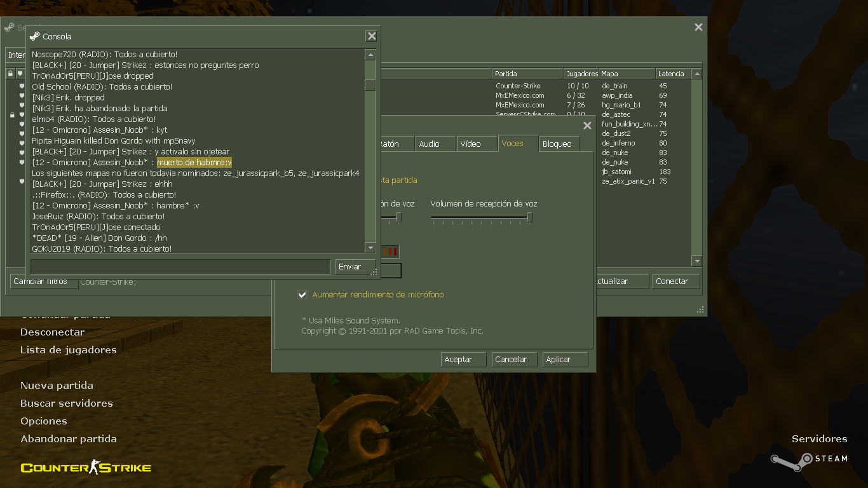Click highlighted text muerto de habmre:v
Image resolution: width=868 pixels, height=488 pixels.
coord(194,163)
